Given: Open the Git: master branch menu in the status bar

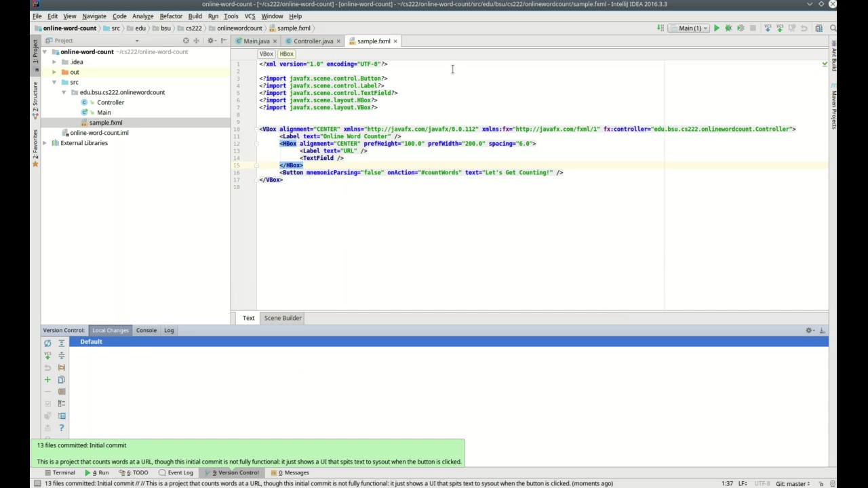Looking at the screenshot, I should (793, 483).
